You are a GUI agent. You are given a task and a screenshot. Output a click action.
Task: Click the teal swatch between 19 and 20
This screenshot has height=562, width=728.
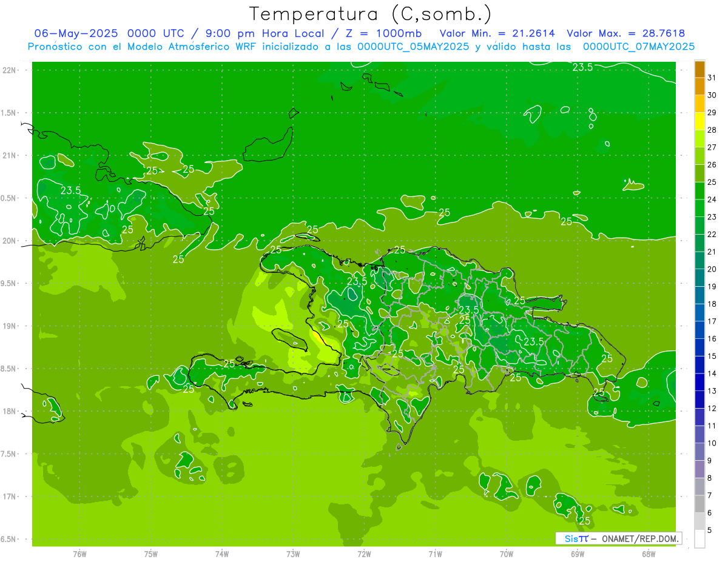(x=699, y=278)
